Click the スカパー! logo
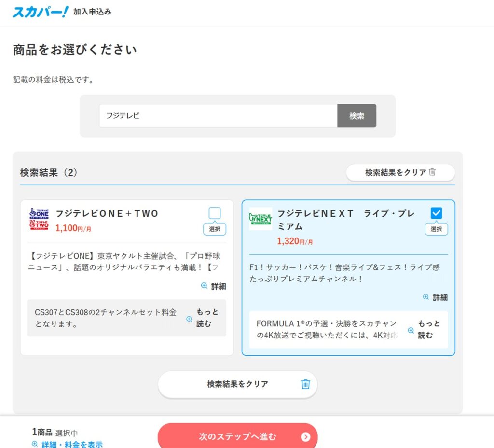The image size is (494, 448). (41, 12)
